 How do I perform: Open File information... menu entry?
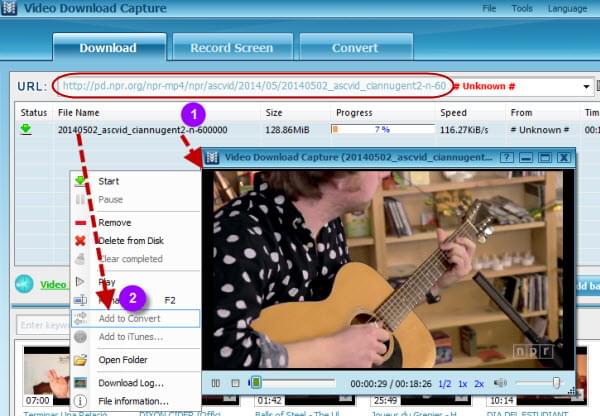135,401
